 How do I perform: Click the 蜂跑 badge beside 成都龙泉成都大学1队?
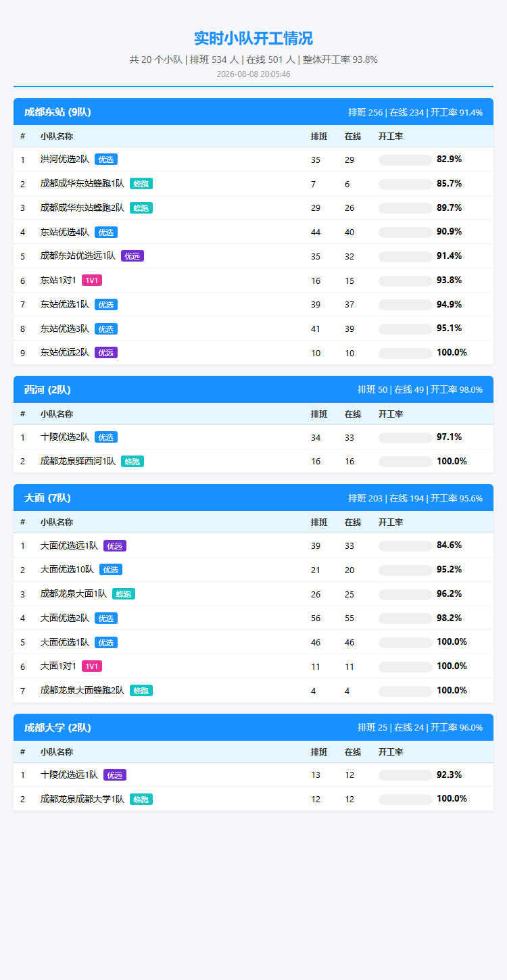click(141, 800)
